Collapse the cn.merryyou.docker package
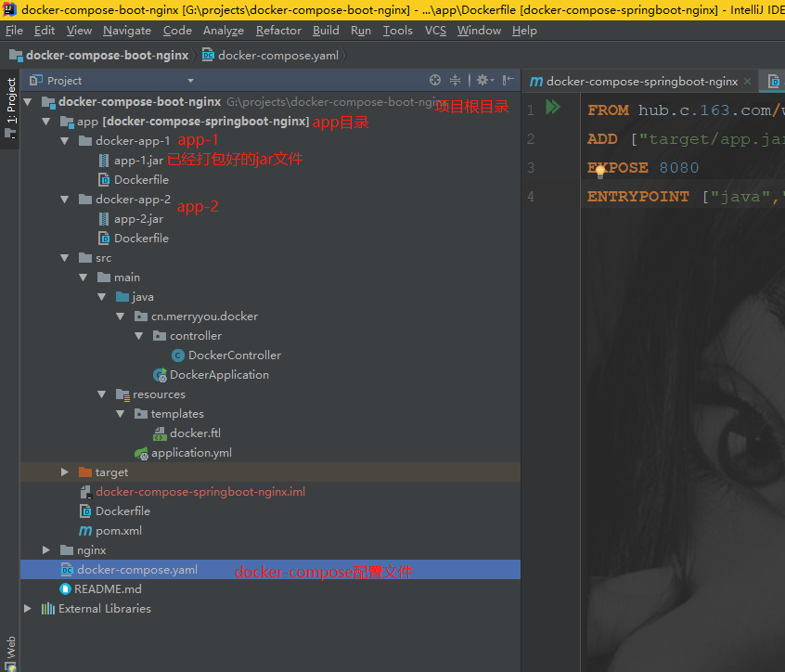Screen dimensions: 785x672 [x=120, y=317]
